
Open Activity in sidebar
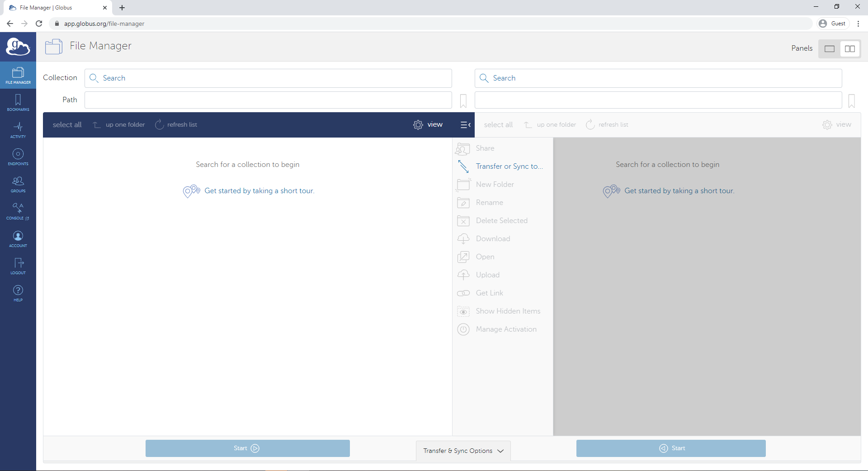pyautogui.click(x=18, y=130)
